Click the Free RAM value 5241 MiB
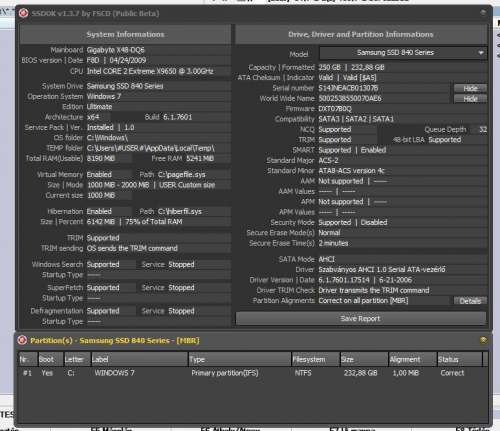This screenshot has height=431, width=500. pos(200,158)
